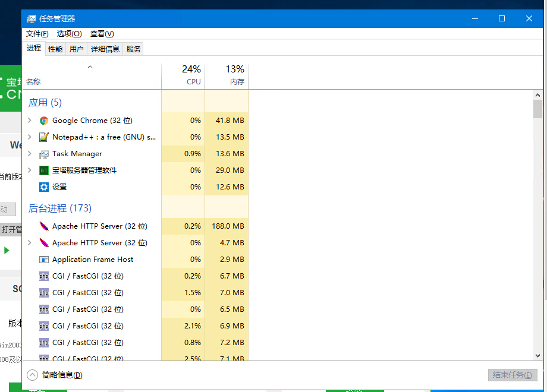547x392 pixels.
Task: Click 简略信息(D) to show fewer details
Action: pos(62,375)
